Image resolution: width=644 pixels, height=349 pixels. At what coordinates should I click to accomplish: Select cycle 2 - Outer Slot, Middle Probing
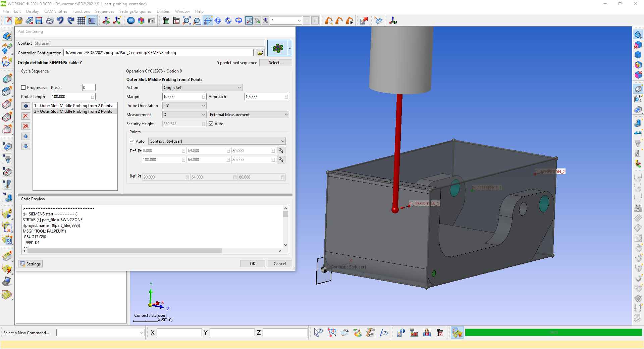pos(75,111)
